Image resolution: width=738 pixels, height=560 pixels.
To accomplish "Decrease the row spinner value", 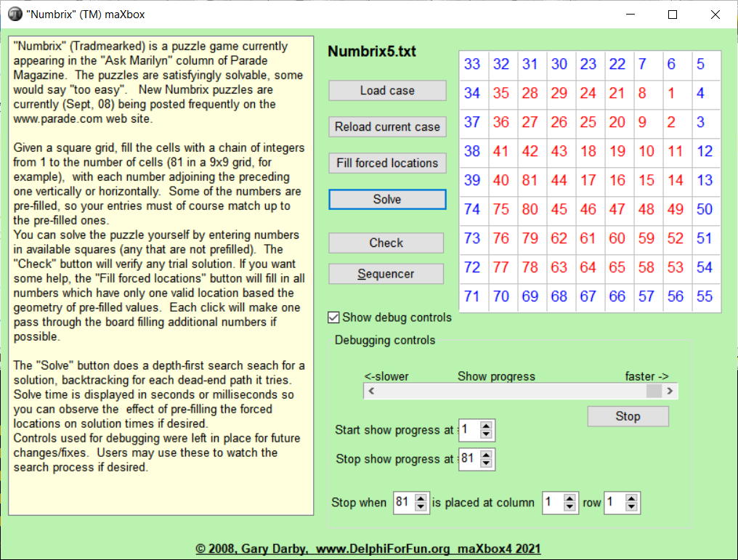I will (632, 507).
